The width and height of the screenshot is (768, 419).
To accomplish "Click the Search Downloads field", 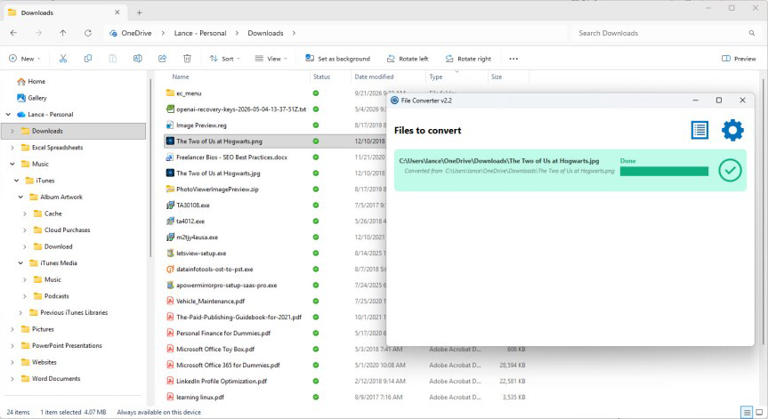I will [665, 33].
